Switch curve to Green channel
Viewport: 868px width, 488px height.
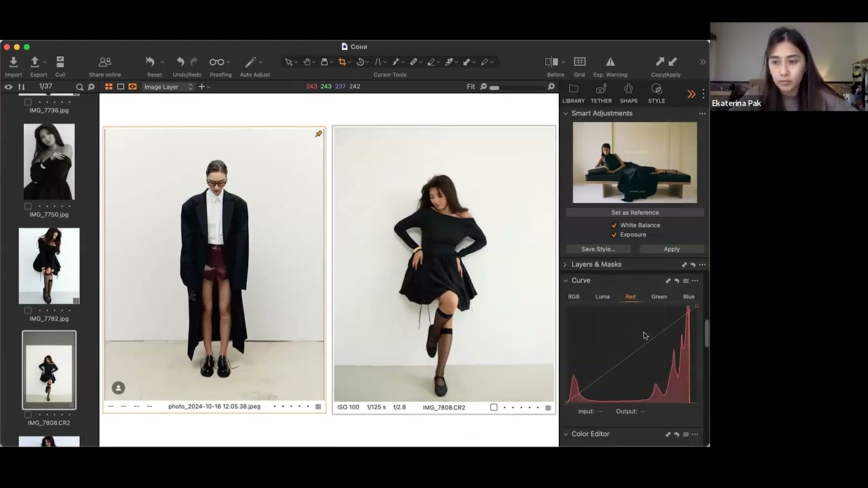[659, 296]
